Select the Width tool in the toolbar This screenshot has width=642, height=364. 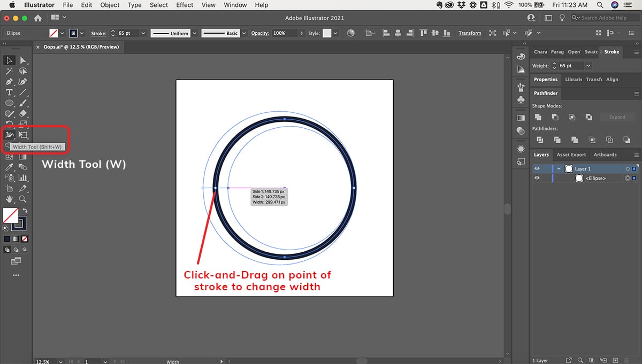pyautogui.click(x=10, y=135)
